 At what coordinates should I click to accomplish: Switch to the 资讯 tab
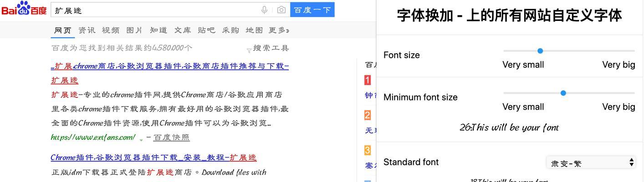tap(87, 30)
